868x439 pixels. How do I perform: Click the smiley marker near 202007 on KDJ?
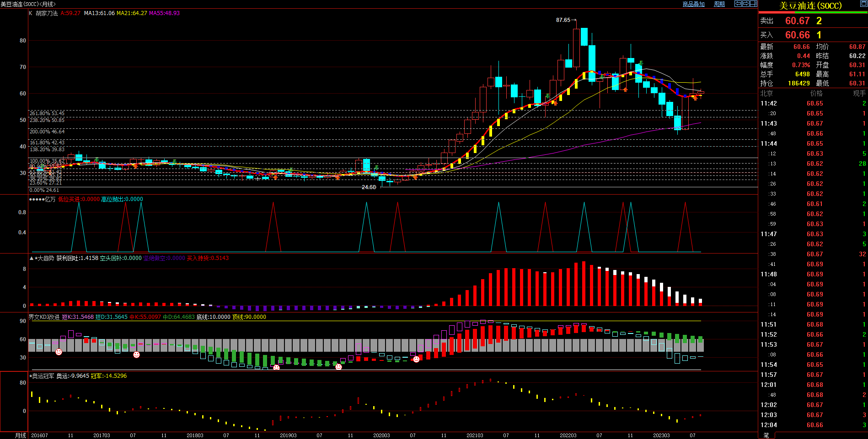[x=416, y=360]
